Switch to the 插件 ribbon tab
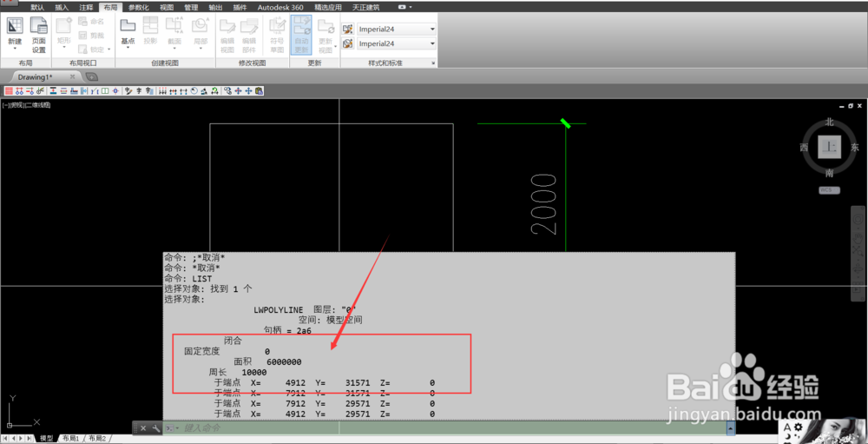This screenshot has width=868, height=444. click(x=240, y=7)
